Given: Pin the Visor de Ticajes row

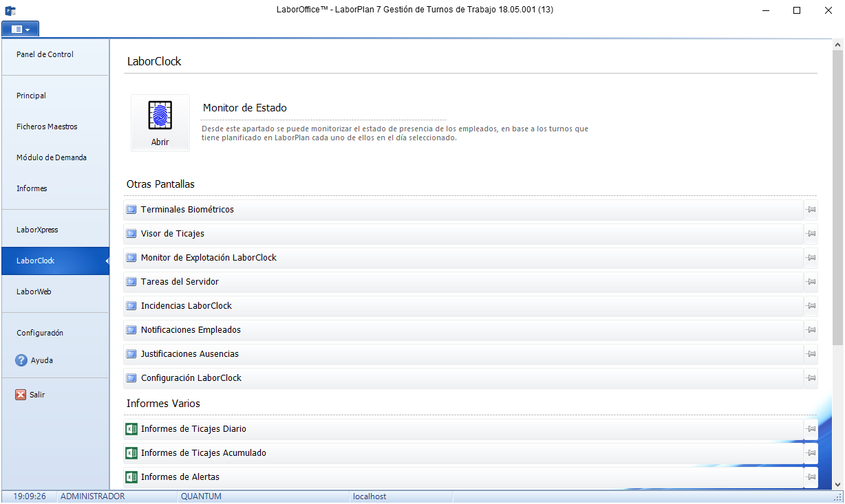Looking at the screenshot, I should point(811,234).
